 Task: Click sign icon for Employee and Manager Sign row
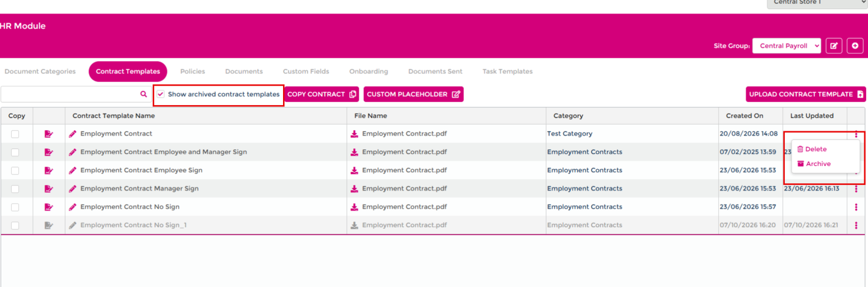49,152
